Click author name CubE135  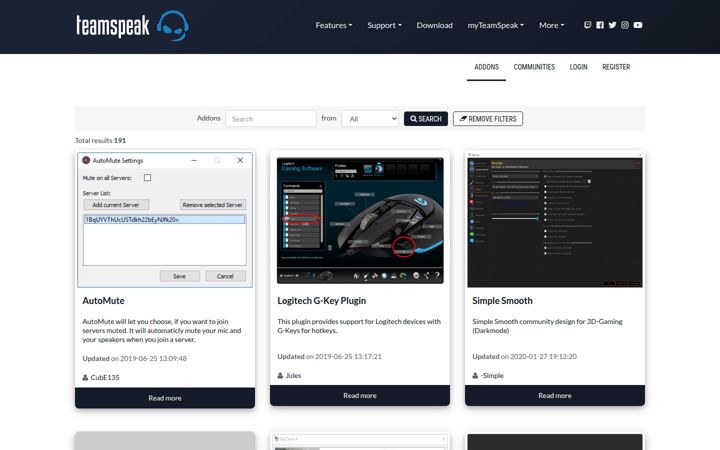point(105,377)
